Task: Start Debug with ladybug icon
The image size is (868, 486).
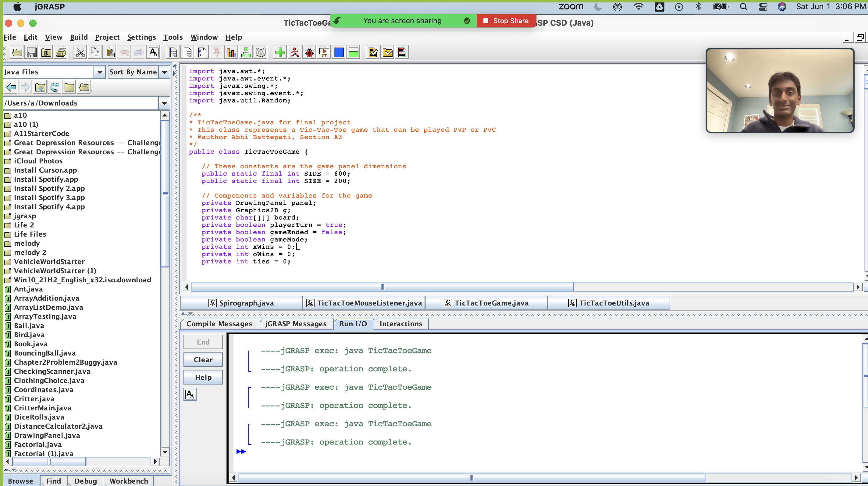Action: (309, 52)
